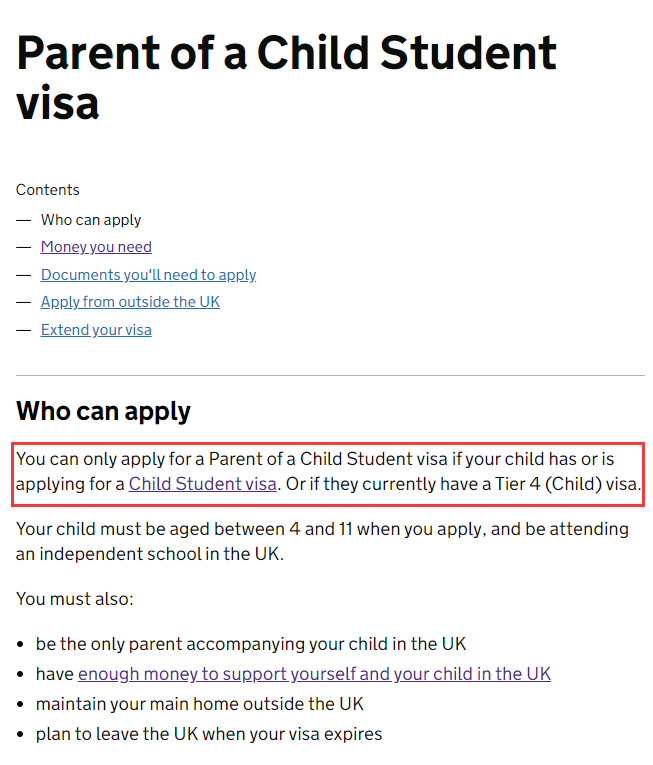Click the horizontal divider below the contents
This screenshot has height=765, width=653.
(330, 376)
